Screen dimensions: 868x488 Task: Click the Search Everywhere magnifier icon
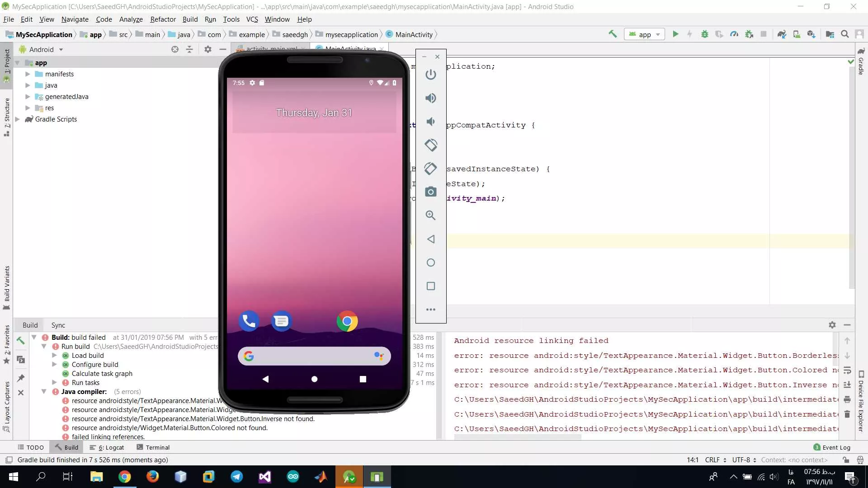click(x=844, y=34)
